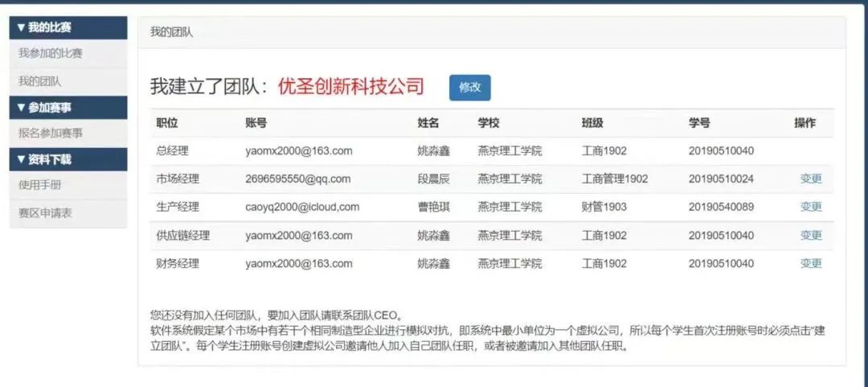The width and height of the screenshot is (868, 387).
Task: Click 生产经理 account caoyq2000@icloud,com
Action: [x=302, y=207]
